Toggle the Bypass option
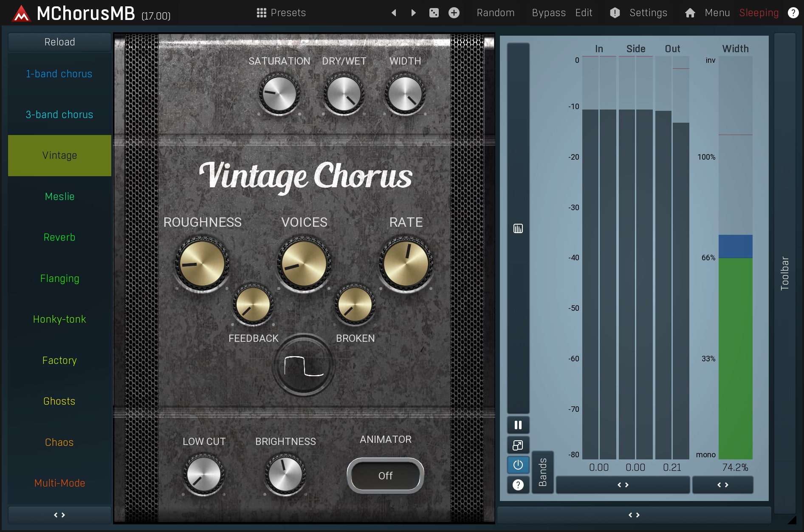The image size is (804, 532). 548,13
